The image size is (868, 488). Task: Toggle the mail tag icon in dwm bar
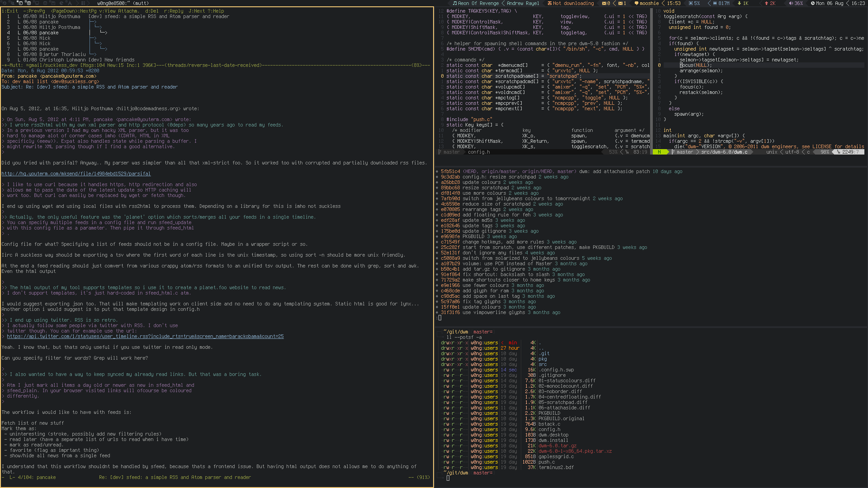tap(29, 3)
